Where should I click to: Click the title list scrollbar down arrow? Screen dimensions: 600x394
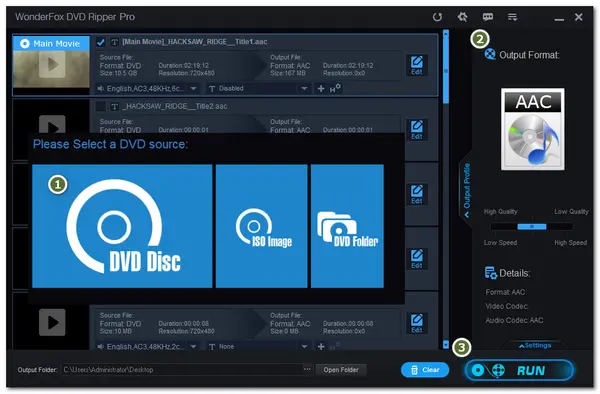point(446,345)
